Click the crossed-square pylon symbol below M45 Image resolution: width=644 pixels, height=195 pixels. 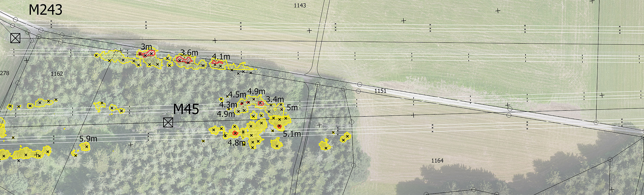(168, 122)
